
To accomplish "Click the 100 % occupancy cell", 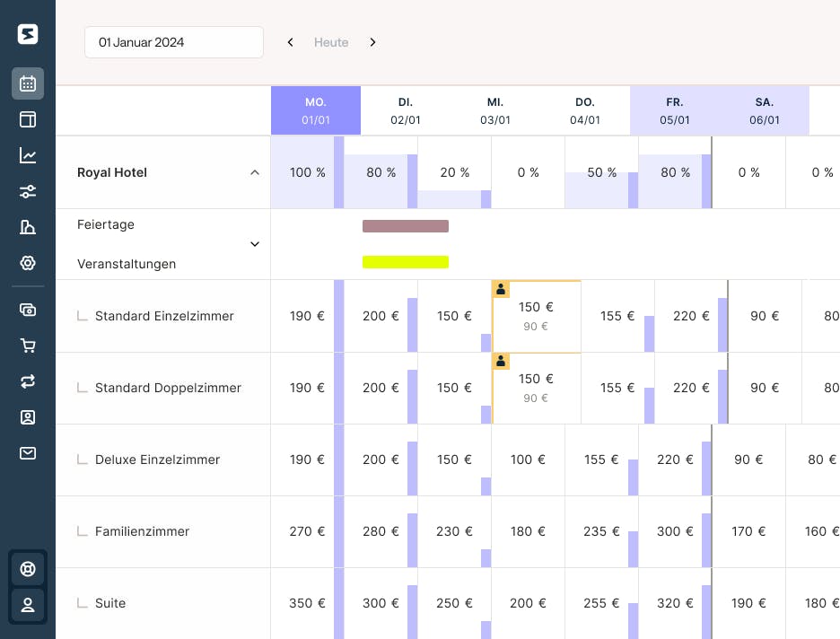I will click(308, 172).
